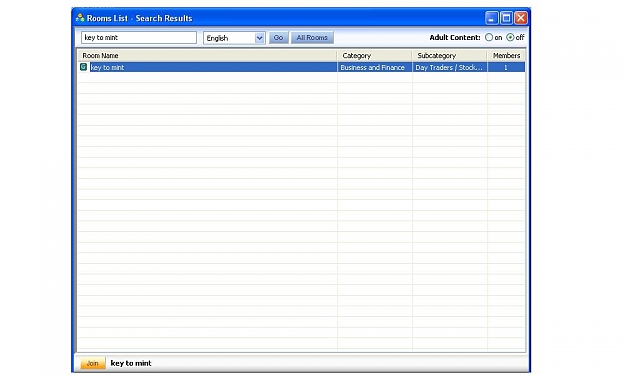Image resolution: width=625 pixels, height=375 pixels.
Task: Show All Rooms
Action: 312,38
